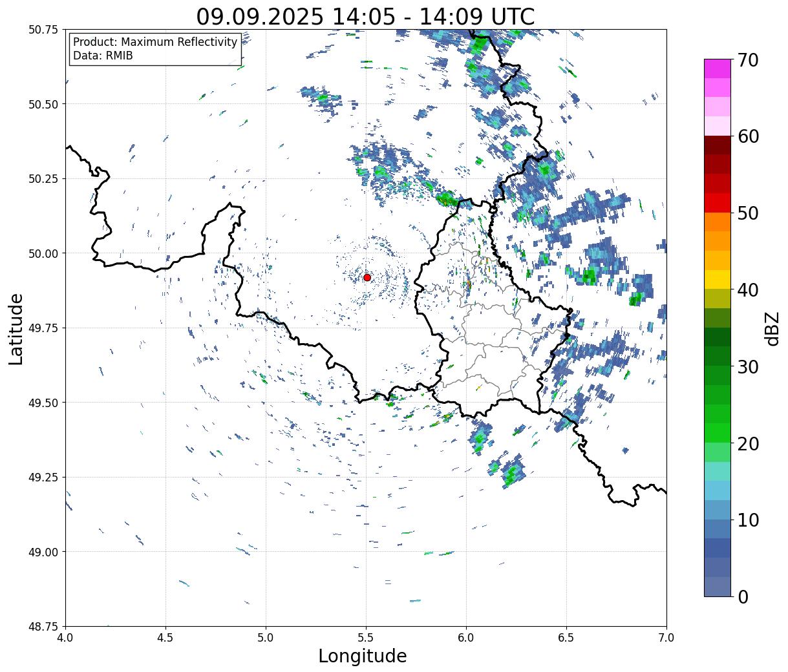Click the olive colorbar swatch below 40
788x672 pixels.
coord(718,299)
